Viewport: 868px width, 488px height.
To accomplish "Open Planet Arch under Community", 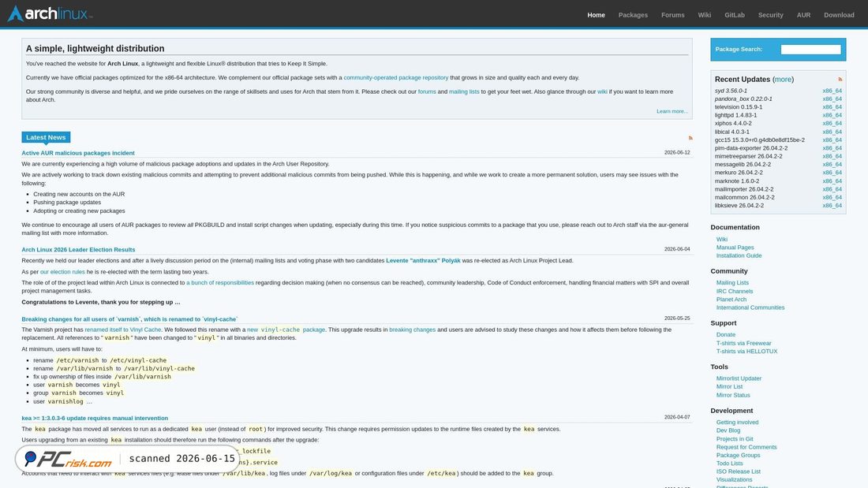I will tap(731, 300).
